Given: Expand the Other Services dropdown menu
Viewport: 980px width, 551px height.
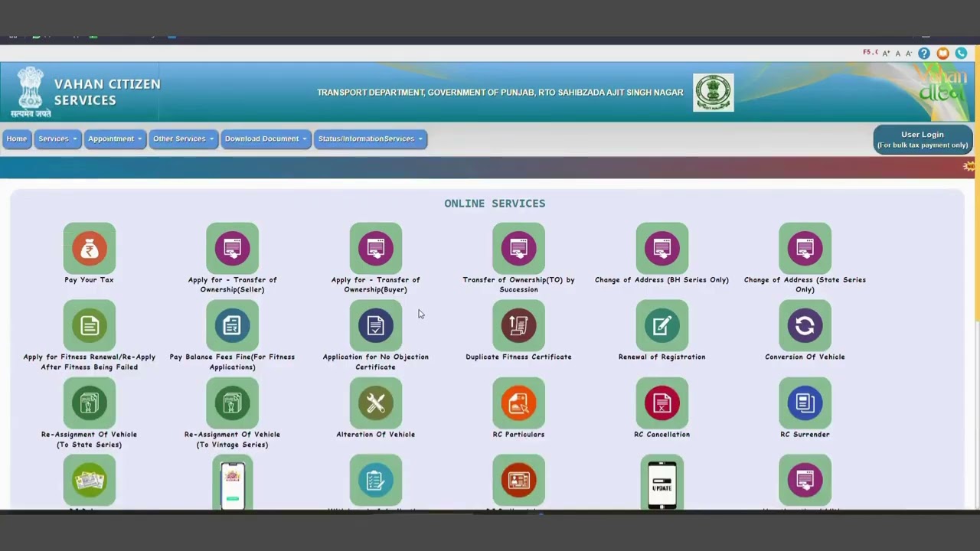Looking at the screenshot, I should point(183,139).
